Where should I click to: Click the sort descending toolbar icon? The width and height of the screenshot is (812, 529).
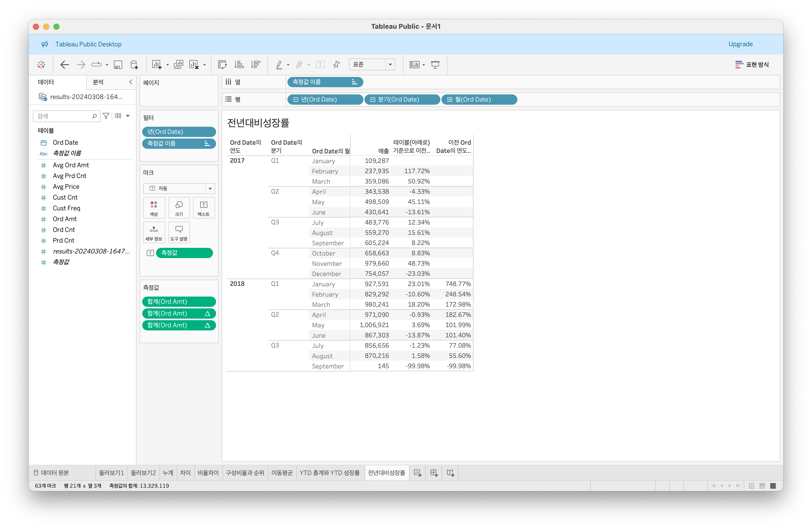pos(256,64)
